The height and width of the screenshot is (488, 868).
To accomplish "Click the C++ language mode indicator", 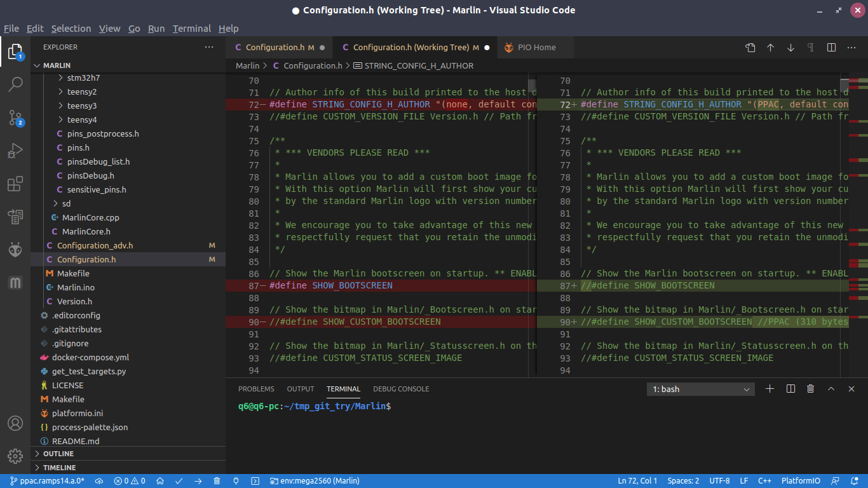I will click(764, 481).
